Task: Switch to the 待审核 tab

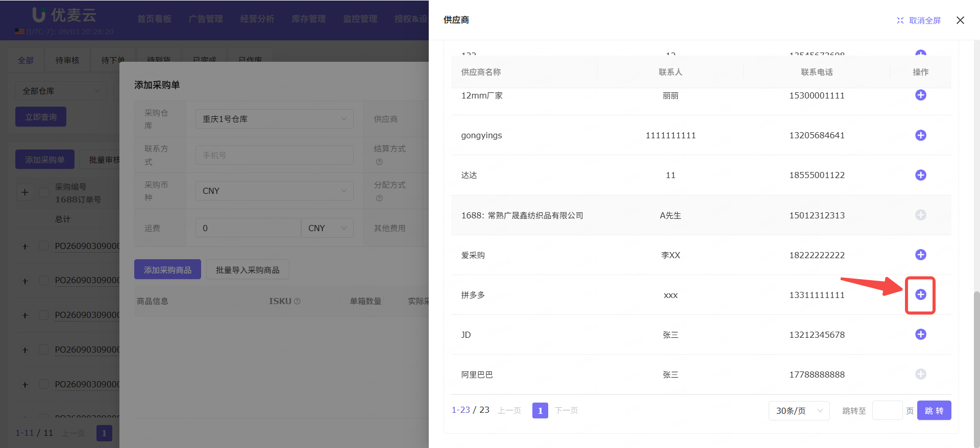Action: (x=67, y=60)
